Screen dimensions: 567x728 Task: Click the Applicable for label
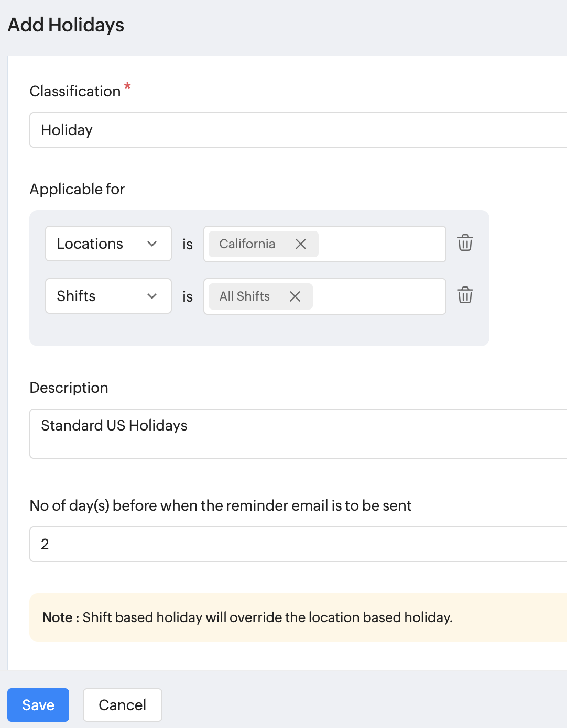click(x=77, y=189)
